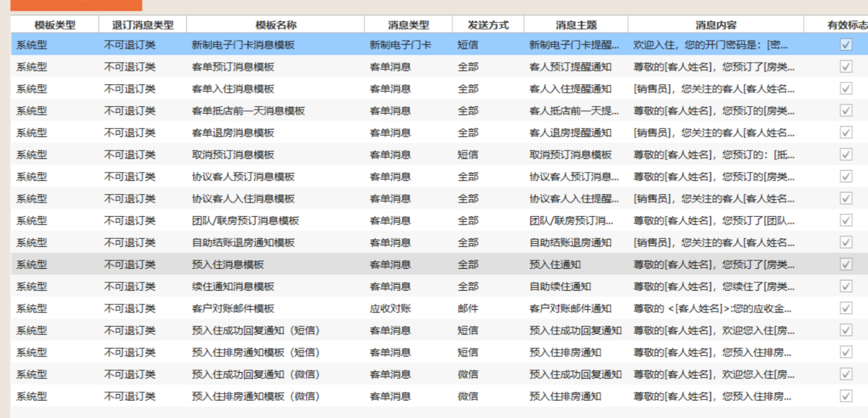Select 预入住排房通知模板（微信）row
Screen dimensions: 868x418
coord(255,396)
